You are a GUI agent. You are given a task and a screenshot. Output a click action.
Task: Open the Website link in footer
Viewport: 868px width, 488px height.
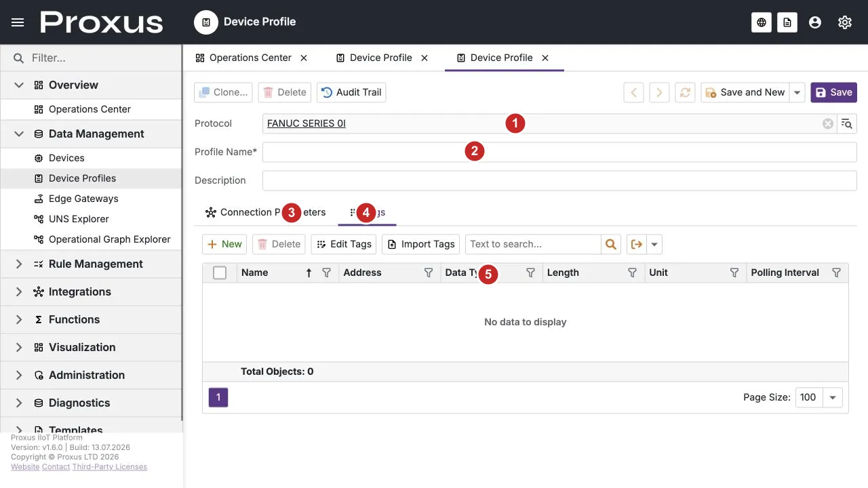[x=25, y=467]
